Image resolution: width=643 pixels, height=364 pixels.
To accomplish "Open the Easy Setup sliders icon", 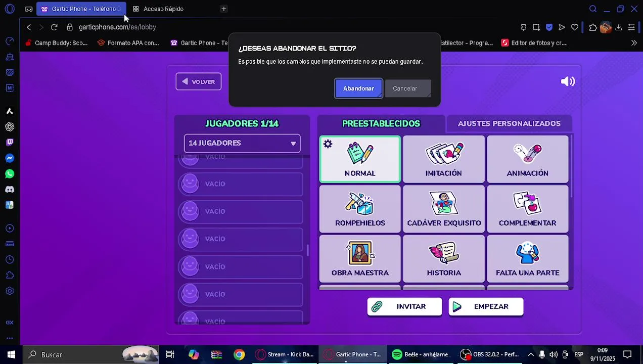I will [631, 27].
